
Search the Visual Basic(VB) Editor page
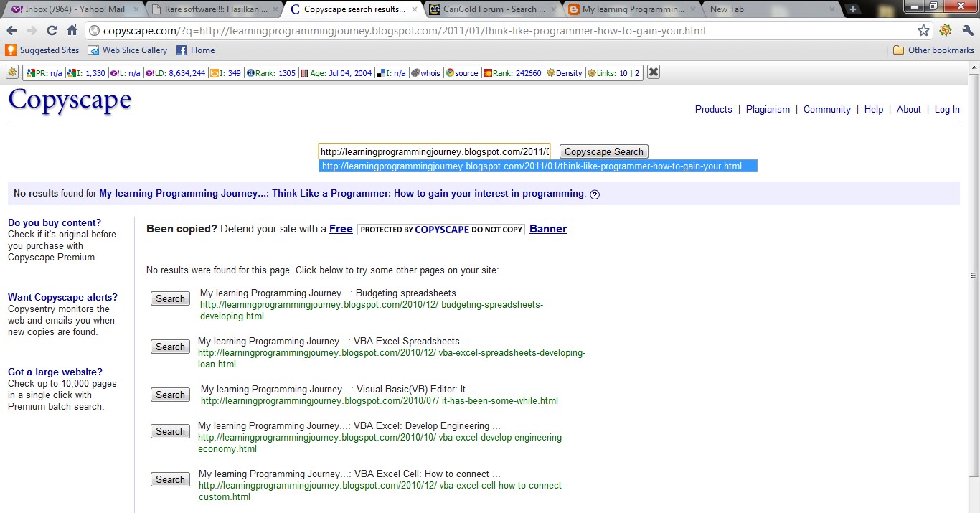170,395
